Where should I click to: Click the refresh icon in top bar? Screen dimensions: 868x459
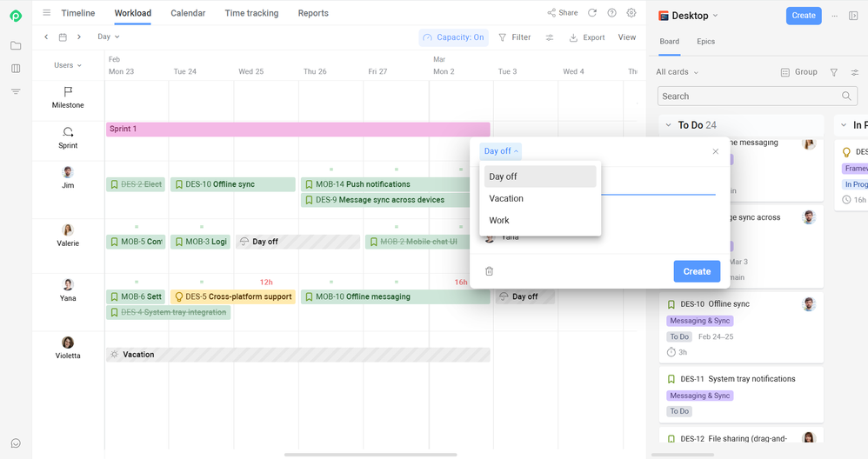(x=592, y=13)
